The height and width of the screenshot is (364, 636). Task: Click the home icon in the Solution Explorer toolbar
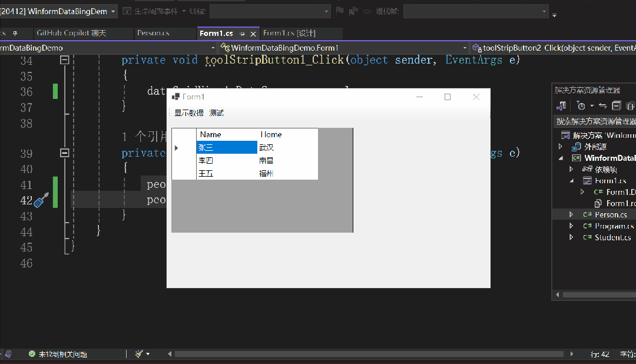point(561,105)
